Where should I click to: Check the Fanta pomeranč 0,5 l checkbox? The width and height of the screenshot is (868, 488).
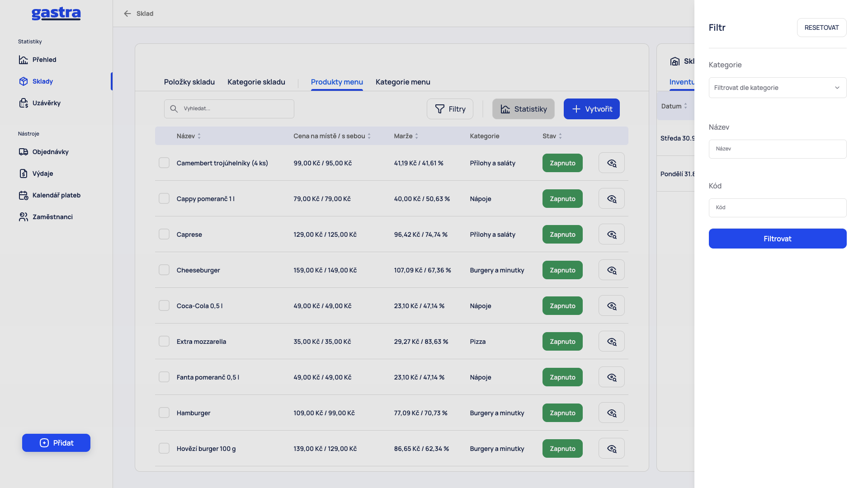coord(164,377)
